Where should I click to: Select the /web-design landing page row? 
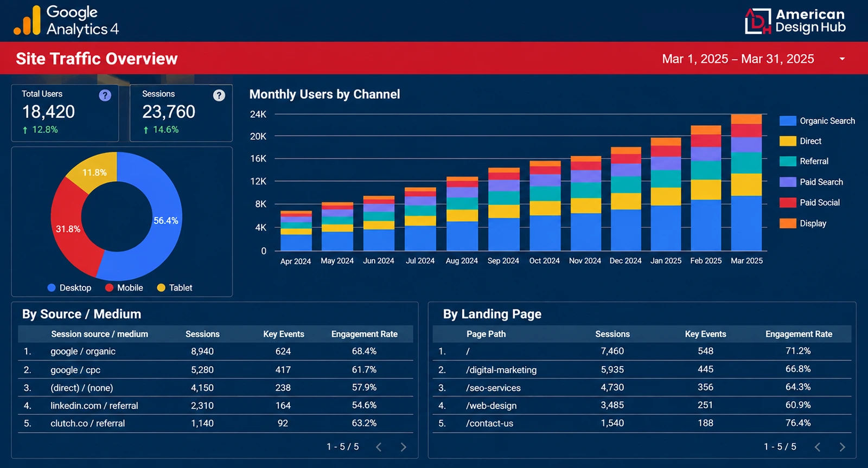click(642, 405)
